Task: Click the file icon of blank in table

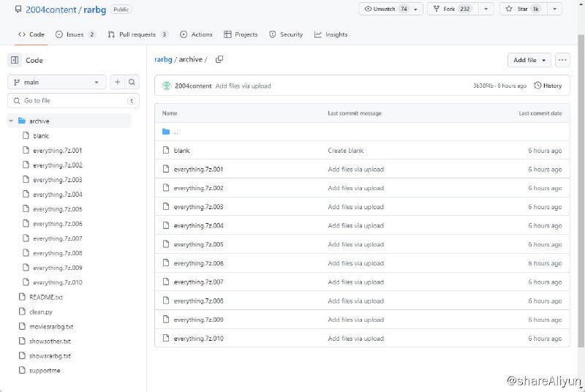Action: pos(166,151)
